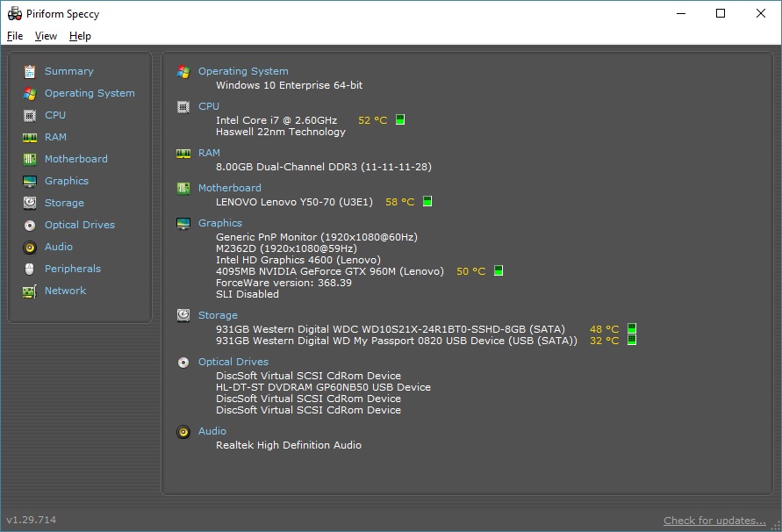Click the v1.29.714 version label
The height and width of the screenshot is (532, 782).
32,520
